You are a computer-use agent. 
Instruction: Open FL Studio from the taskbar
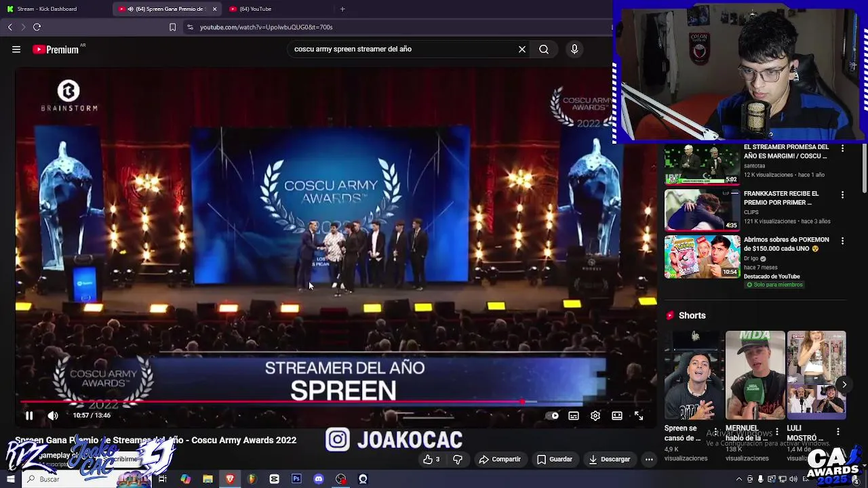click(252, 479)
